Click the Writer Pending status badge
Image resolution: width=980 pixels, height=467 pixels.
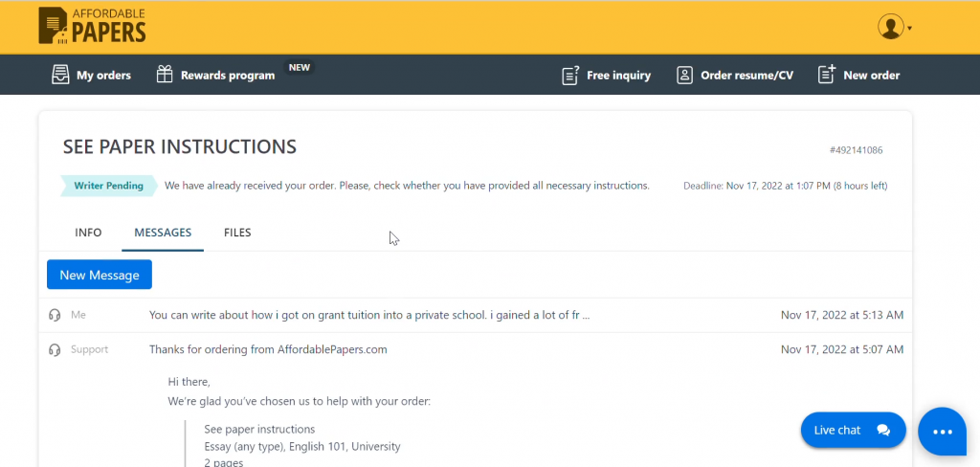click(108, 186)
